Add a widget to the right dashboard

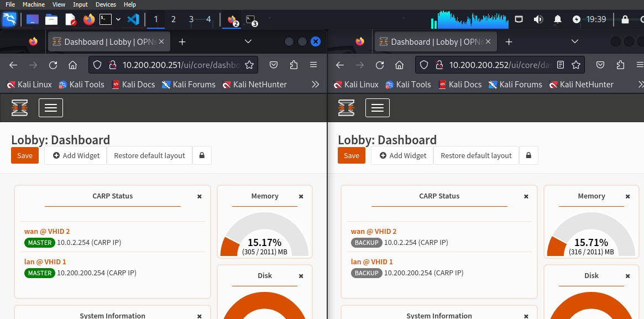[x=402, y=155]
